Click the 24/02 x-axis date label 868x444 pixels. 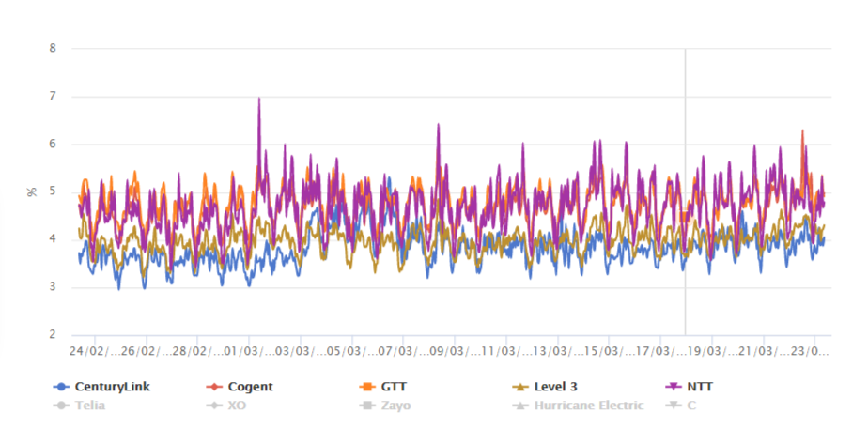(95, 352)
